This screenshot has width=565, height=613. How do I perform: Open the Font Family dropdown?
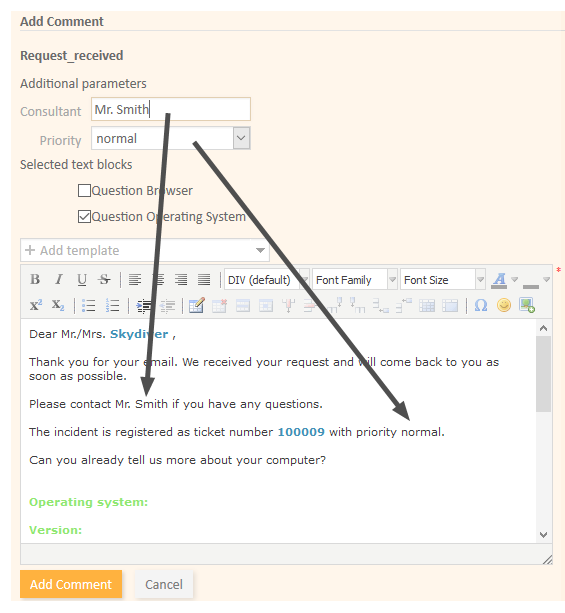[x=355, y=280]
